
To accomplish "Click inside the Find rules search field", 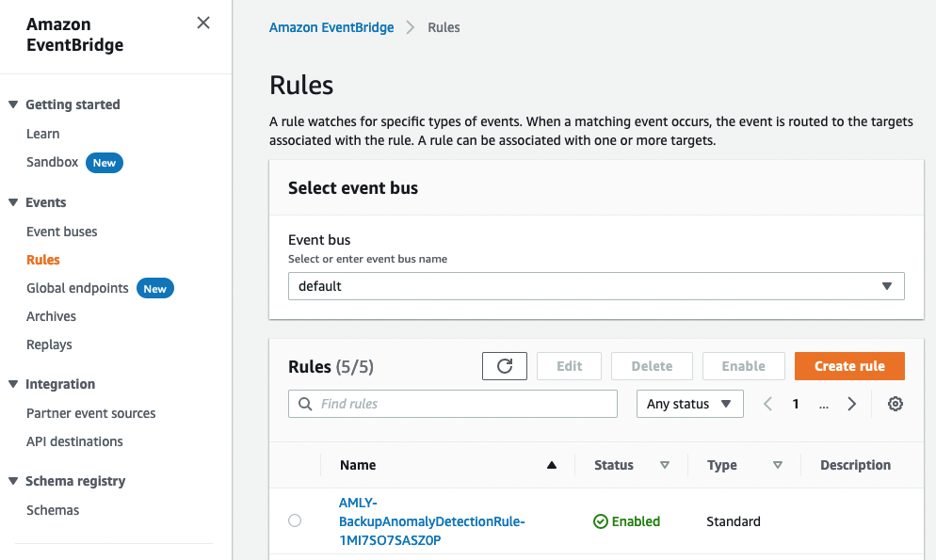I will 452,404.
